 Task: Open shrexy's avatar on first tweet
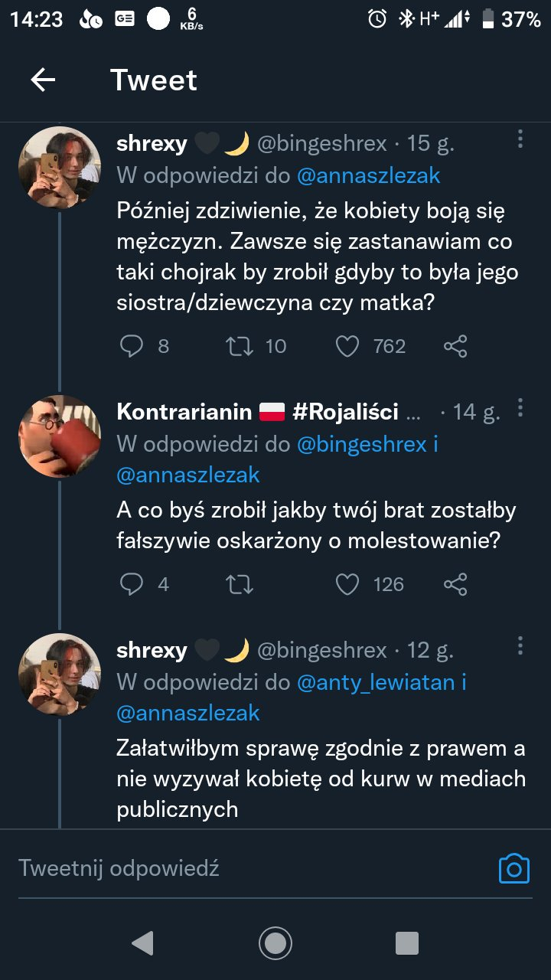pyautogui.click(x=60, y=168)
